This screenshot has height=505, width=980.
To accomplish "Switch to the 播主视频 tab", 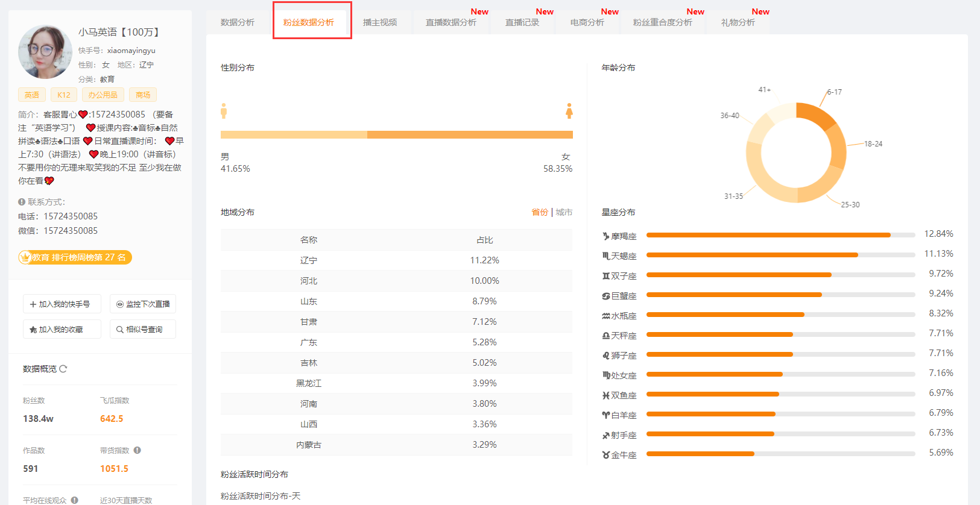I will click(380, 22).
